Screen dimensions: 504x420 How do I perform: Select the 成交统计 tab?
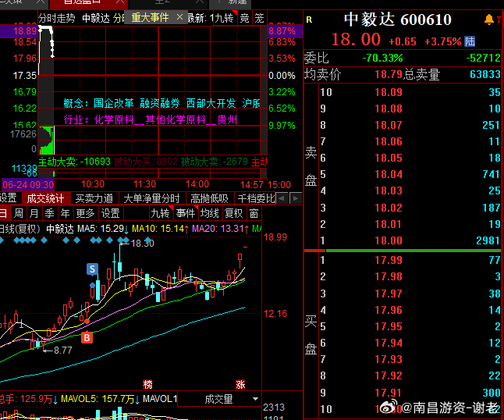[45, 198]
